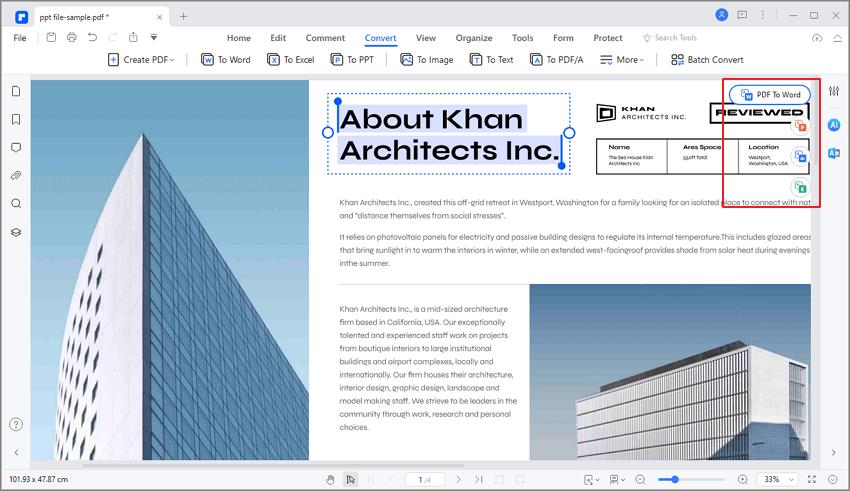Click the floating PDF to Excel icon
Image resolution: width=850 pixels, height=491 pixels.
[800, 188]
